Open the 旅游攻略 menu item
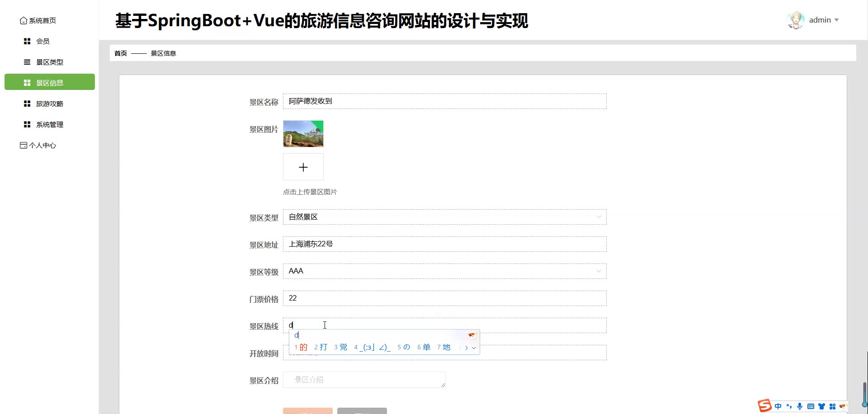The height and width of the screenshot is (414, 868). pyautogui.click(x=50, y=103)
